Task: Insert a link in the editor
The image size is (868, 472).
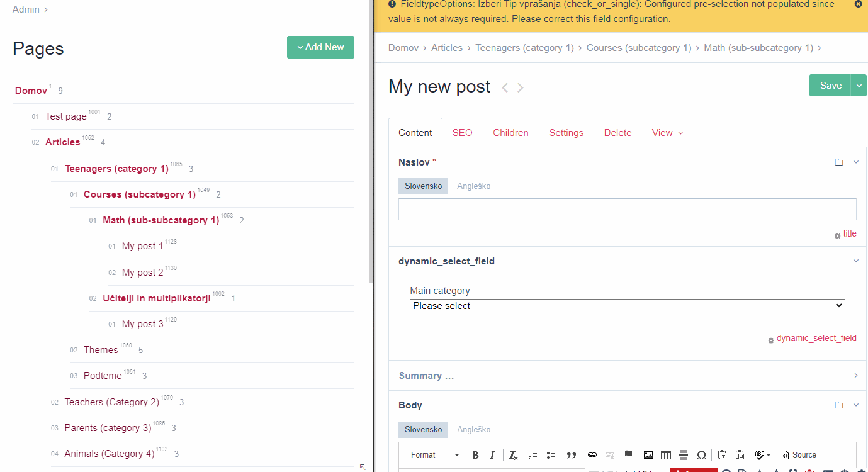Action: pos(592,455)
